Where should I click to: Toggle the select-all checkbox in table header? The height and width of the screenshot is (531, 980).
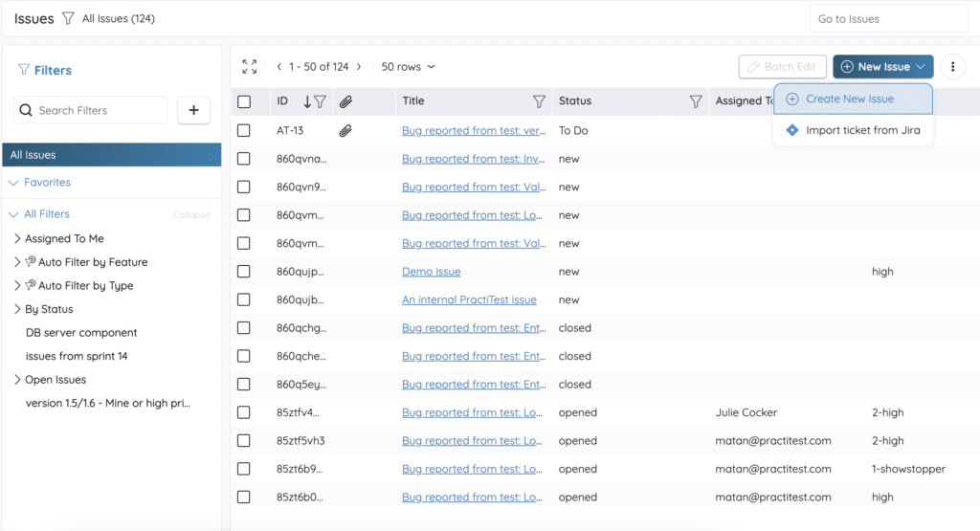coord(244,101)
